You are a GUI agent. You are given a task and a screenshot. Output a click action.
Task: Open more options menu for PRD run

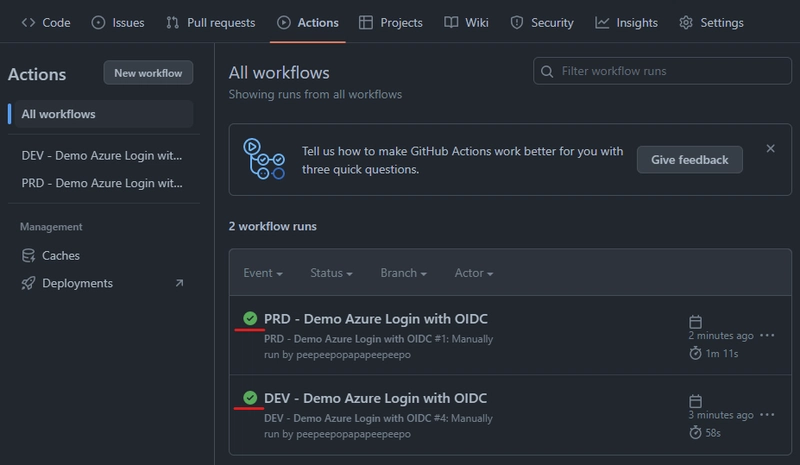click(767, 335)
